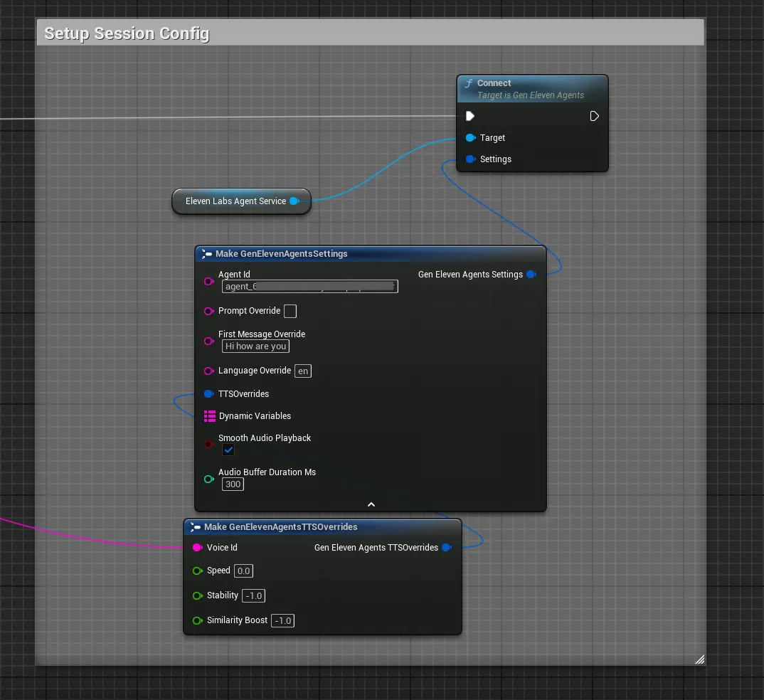The height and width of the screenshot is (700, 764).
Task: Click the Voice Id input pin
Action: point(198,548)
